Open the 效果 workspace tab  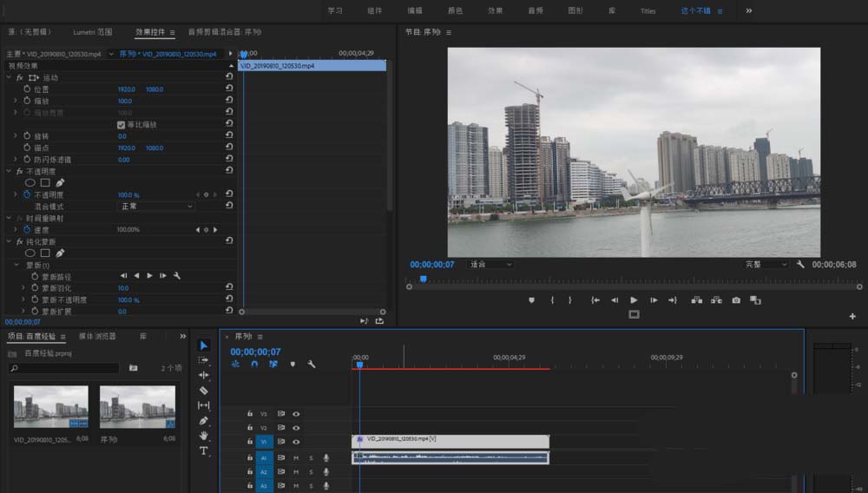(495, 10)
